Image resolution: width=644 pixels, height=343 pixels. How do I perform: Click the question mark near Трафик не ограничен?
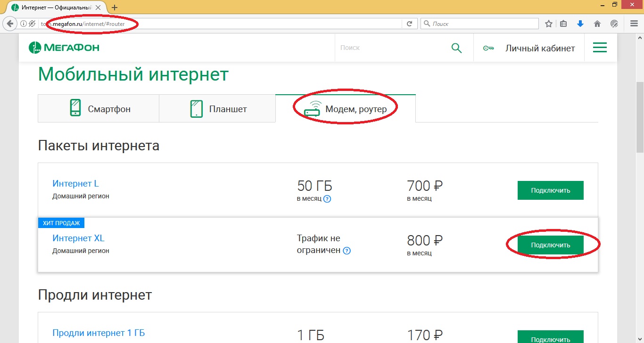pyautogui.click(x=347, y=251)
